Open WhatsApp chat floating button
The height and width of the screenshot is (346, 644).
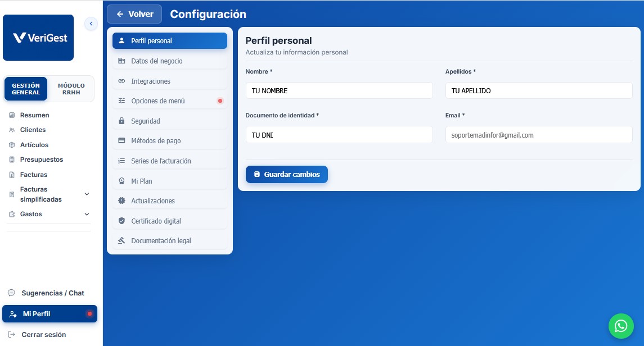point(621,326)
